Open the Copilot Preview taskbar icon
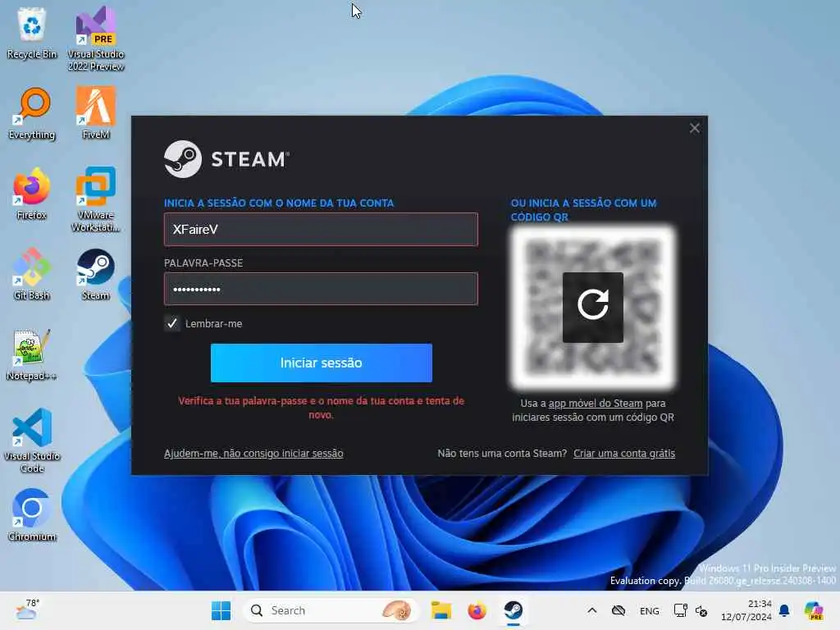The width and height of the screenshot is (840, 630). coord(815,610)
